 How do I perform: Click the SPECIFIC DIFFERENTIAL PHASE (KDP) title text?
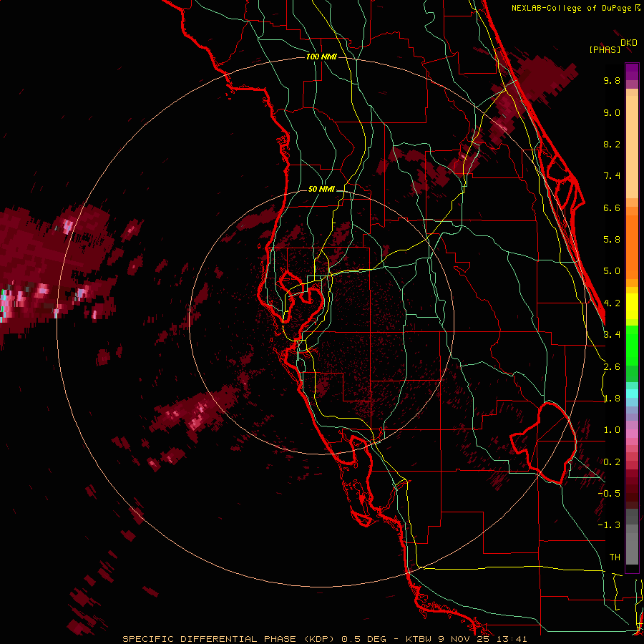point(228,639)
